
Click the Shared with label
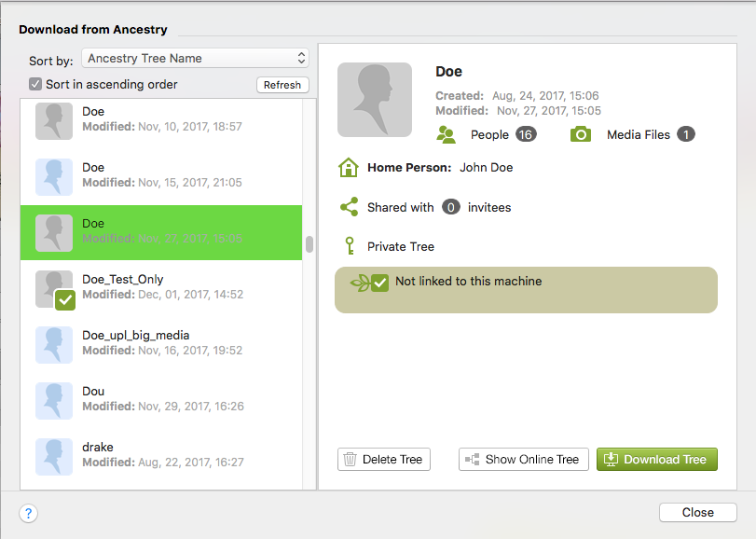[401, 207]
